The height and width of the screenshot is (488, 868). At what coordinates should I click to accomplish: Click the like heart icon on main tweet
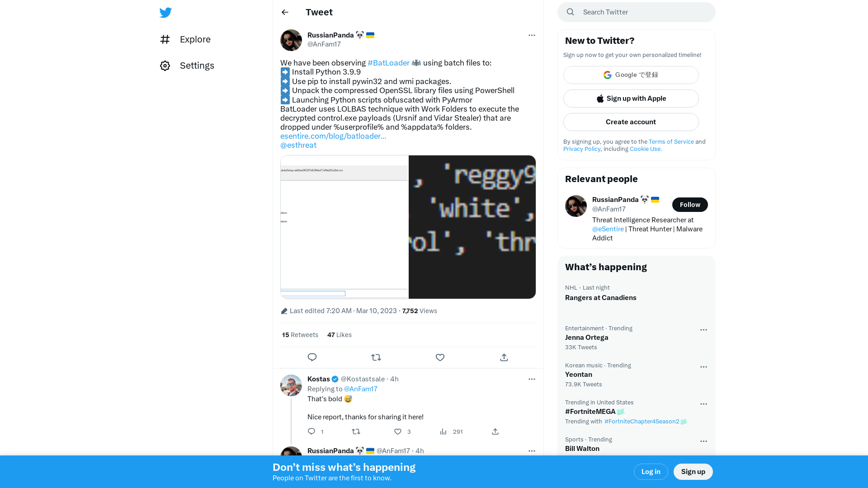coord(440,357)
